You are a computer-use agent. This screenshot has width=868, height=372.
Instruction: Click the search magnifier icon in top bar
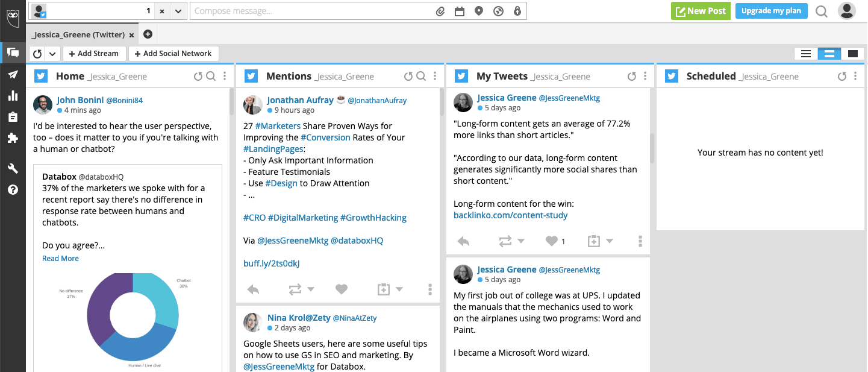[x=821, y=11]
